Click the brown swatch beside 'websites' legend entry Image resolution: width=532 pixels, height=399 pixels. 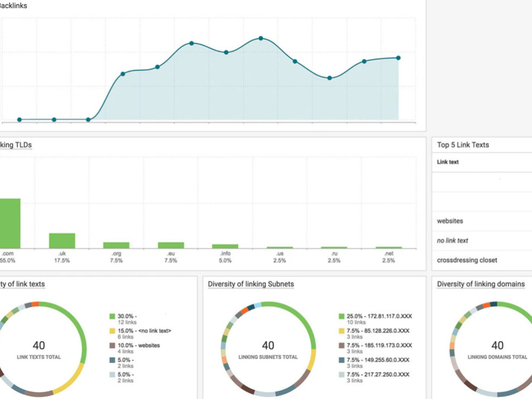tap(112, 345)
